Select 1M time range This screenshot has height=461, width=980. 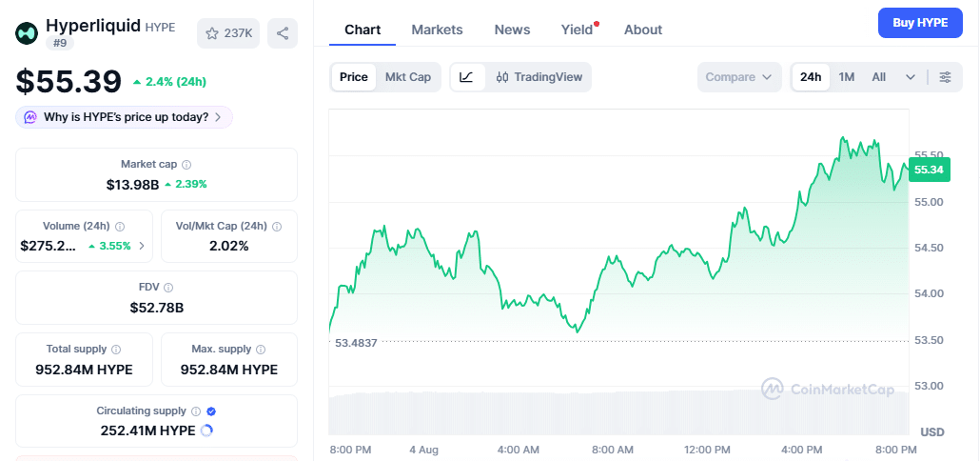coord(846,77)
